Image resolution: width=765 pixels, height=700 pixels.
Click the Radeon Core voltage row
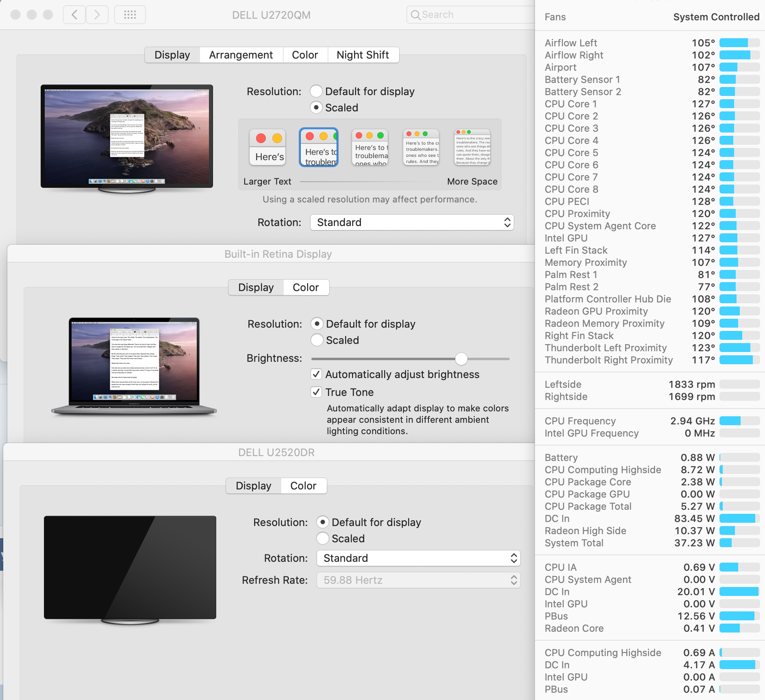652,628
